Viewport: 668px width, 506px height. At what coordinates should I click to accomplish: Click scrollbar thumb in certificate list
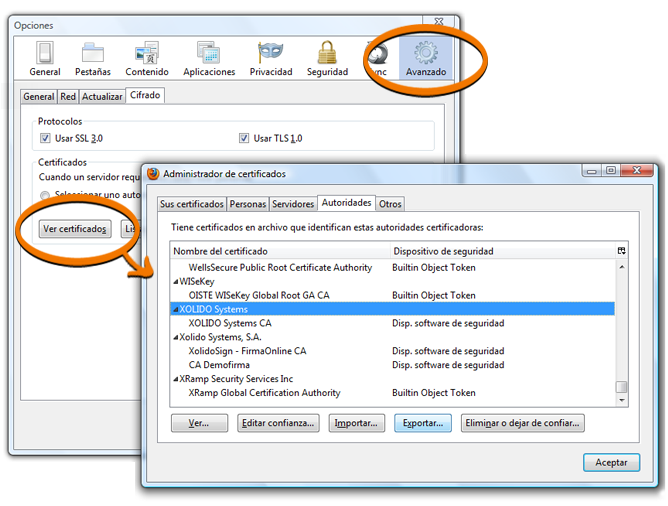point(622,386)
